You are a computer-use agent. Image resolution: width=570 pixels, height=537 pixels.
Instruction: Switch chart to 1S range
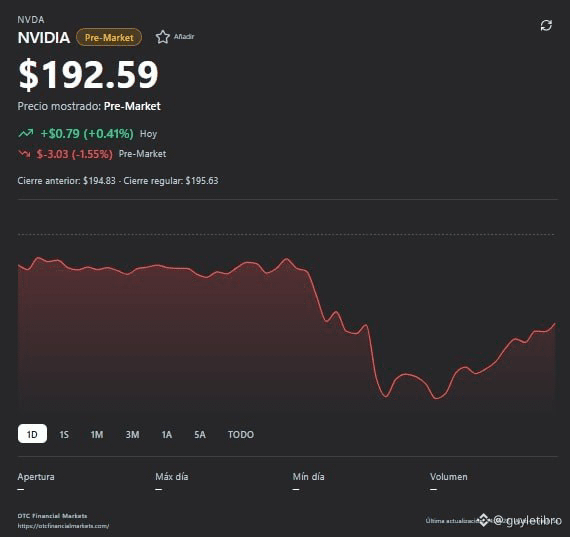tap(64, 434)
